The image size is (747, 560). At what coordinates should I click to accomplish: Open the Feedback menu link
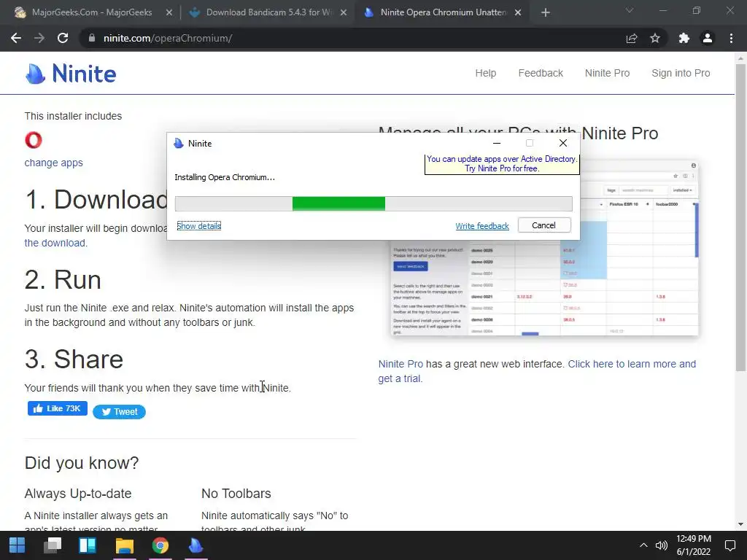click(x=541, y=74)
